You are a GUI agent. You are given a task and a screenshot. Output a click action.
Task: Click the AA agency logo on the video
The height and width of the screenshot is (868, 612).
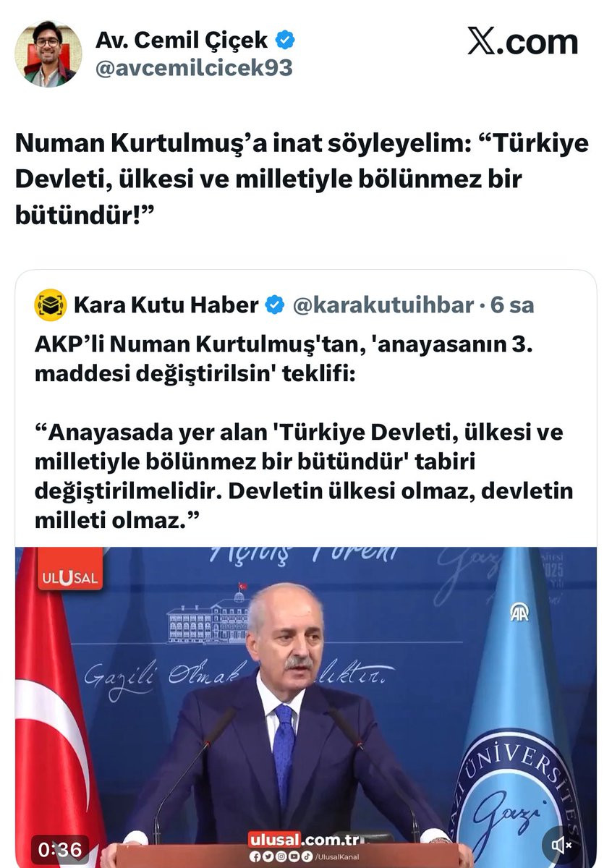[519, 612]
